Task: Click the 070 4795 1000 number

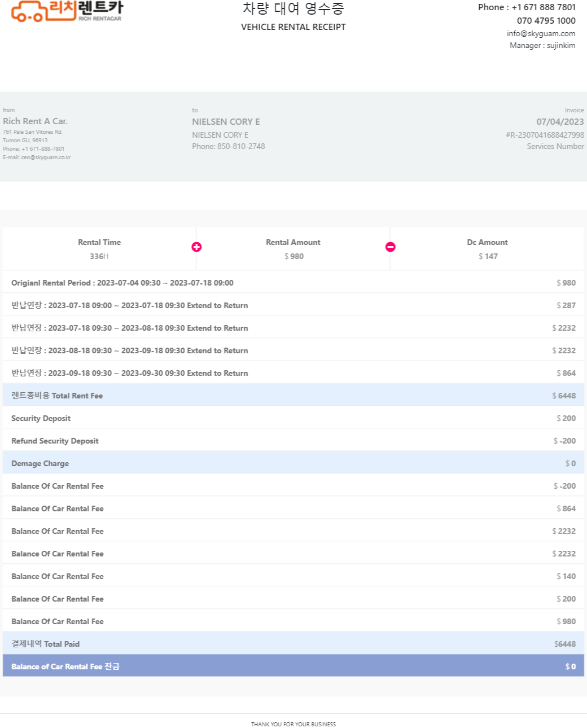Action: (546, 21)
